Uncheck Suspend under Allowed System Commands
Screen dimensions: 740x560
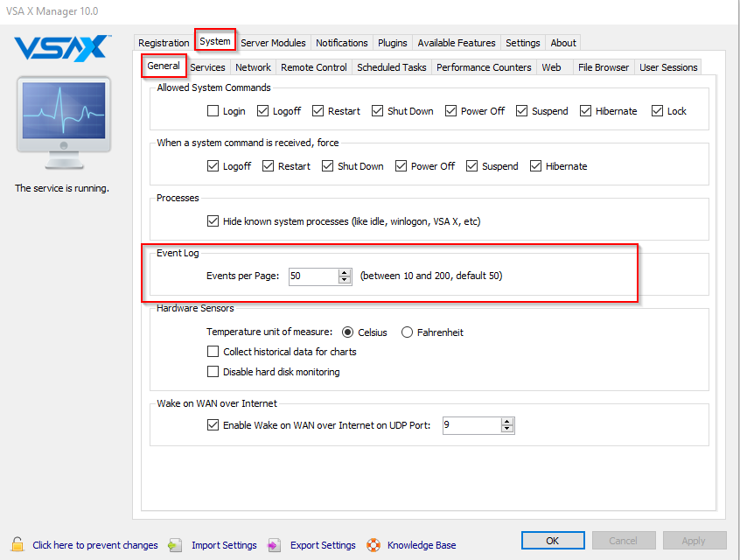(x=521, y=111)
